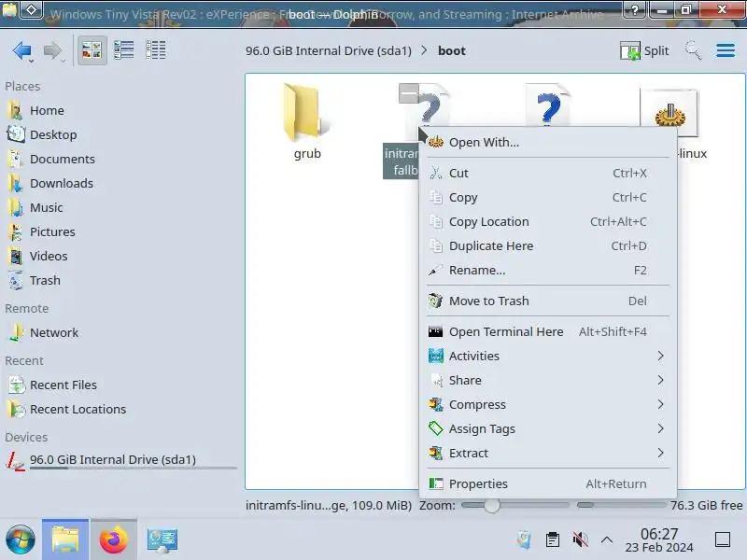Choose Cut in the context menu

pyautogui.click(x=548, y=174)
